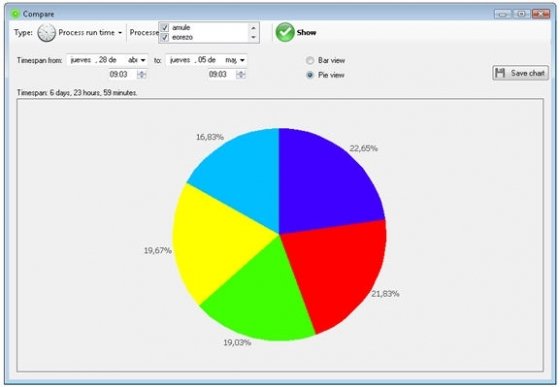The height and width of the screenshot is (387, 560).
Task: Click the Timespan summary text below dates
Action: pos(77,93)
